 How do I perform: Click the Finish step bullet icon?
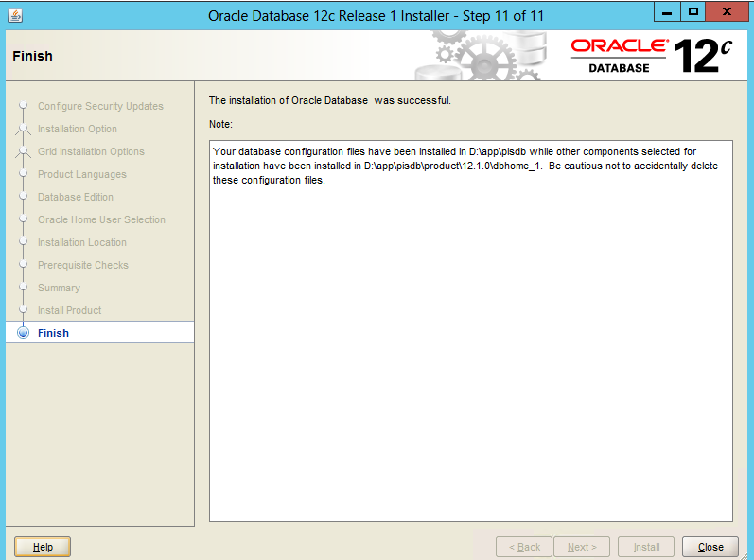coord(24,333)
